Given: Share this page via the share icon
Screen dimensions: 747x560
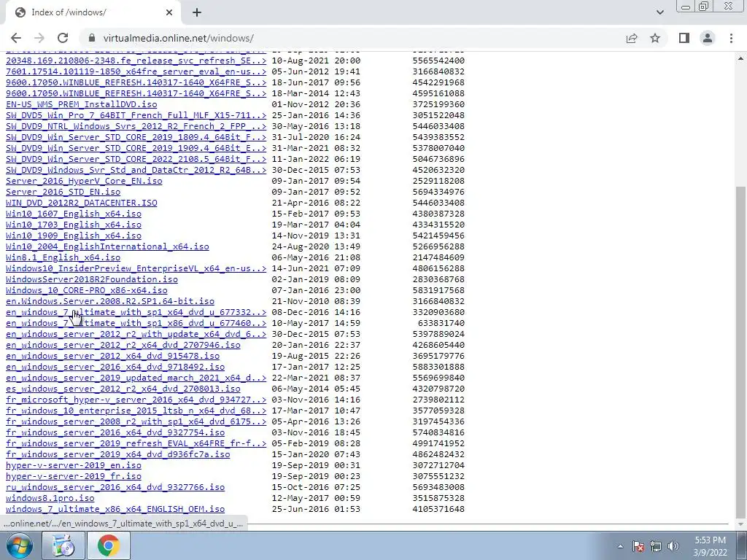Looking at the screenshot, I should click(x=632, y=38).
